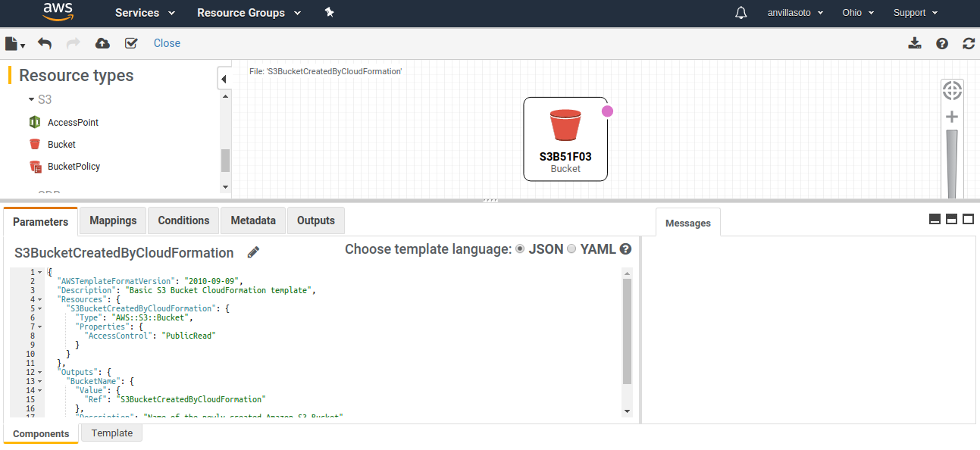The image size is (980, 450).
Task: Click the S3BucketCreatedByCloudFormation template title
Action: pyautogui.click(x=124, y=252)
